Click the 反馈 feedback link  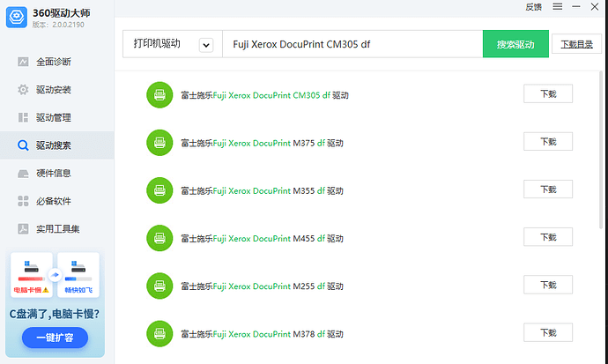[533, 7]
